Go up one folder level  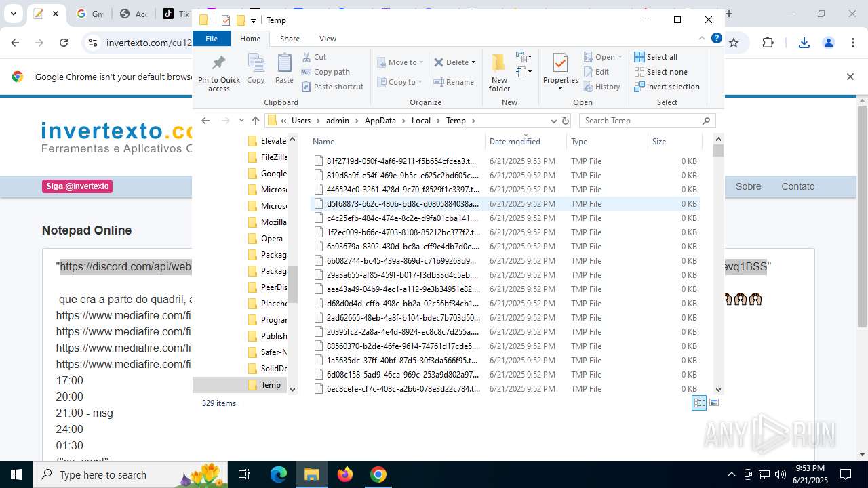[x=255, y=121]
